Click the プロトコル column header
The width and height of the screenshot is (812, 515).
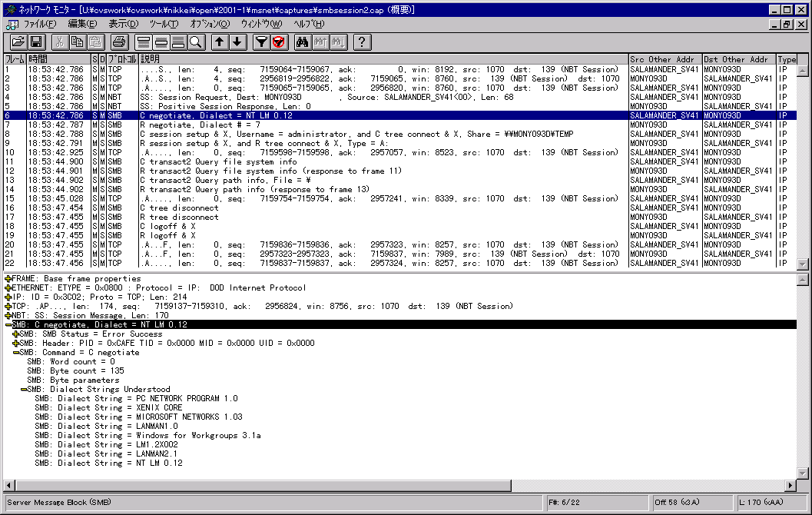(122, 59)
